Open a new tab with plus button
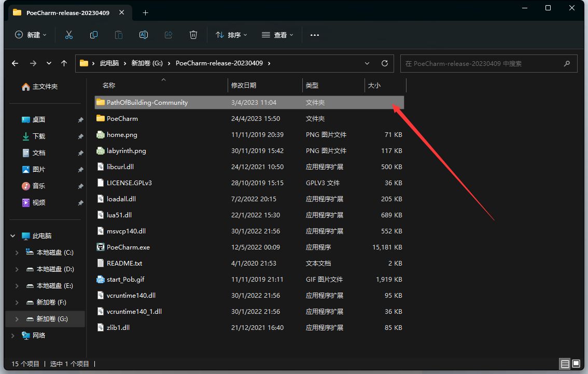588x374 pixels. [x=145, y=12]
